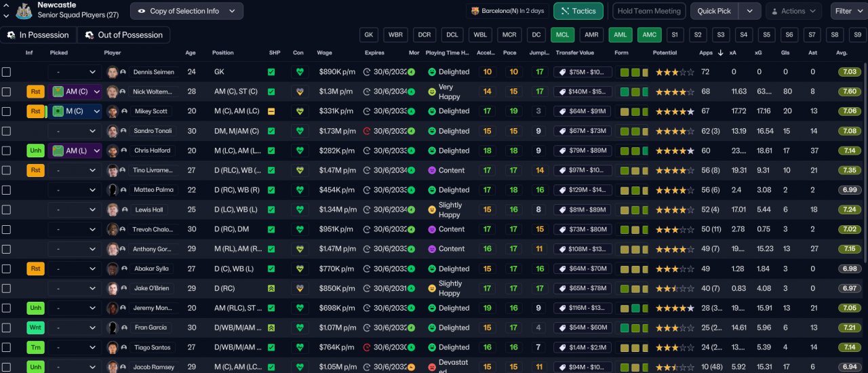Viewport: 868px width, 373px height.
Task: Open the Filter dropdown
Action: [x=848, y=11]
